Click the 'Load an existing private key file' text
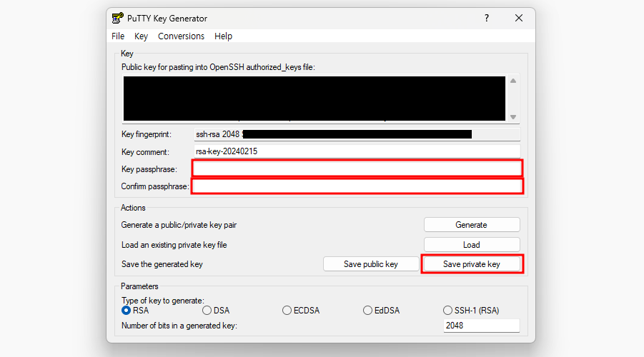This screenshot has width=644, height=357. 174,245
